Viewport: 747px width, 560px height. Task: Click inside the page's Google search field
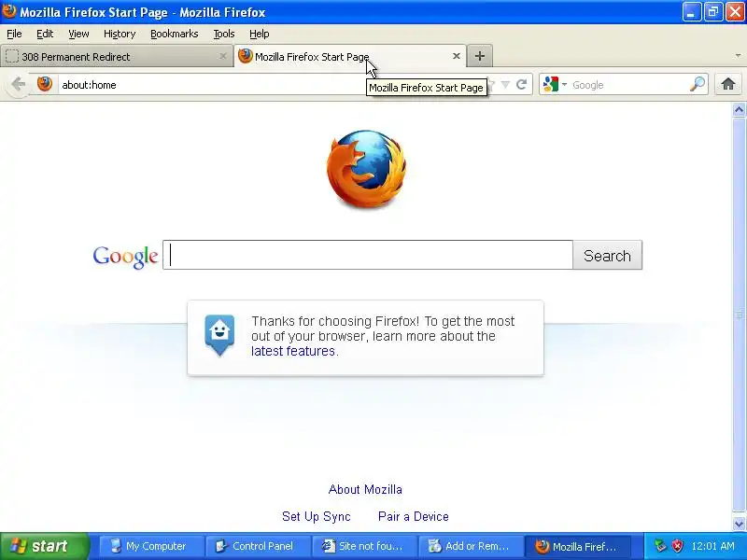(x=368, y=255)
